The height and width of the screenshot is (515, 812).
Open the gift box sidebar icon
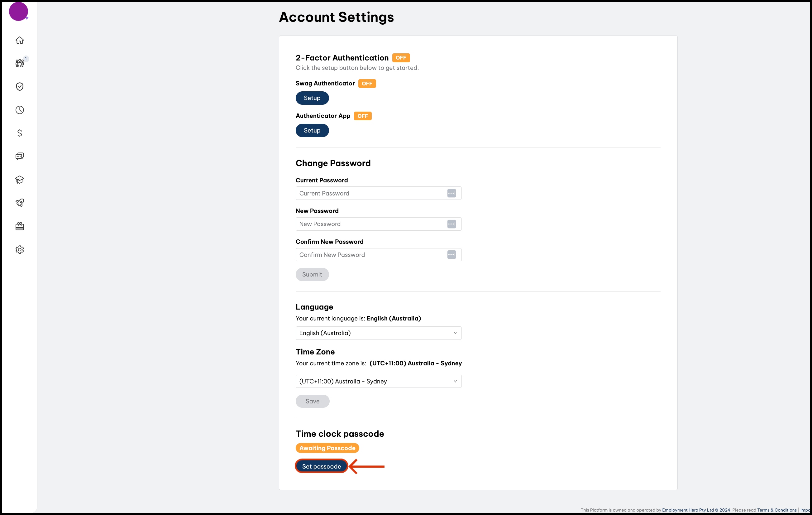[20, 226]
